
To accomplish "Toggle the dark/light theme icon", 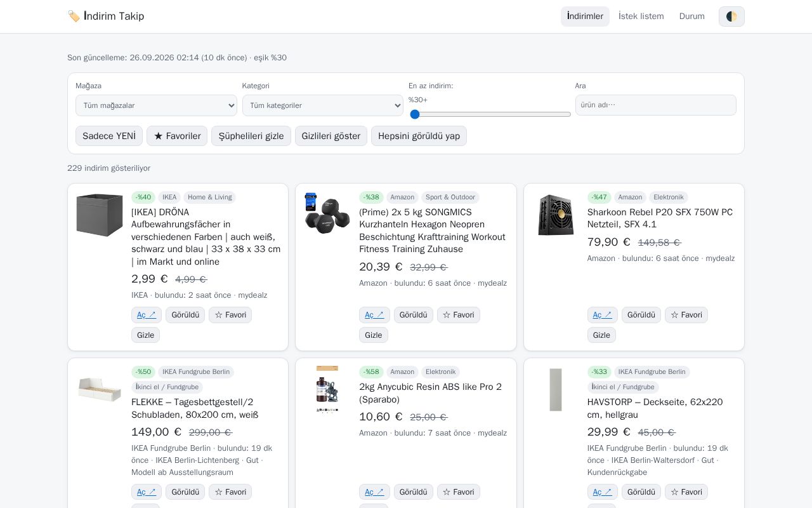I will point(731,17).
